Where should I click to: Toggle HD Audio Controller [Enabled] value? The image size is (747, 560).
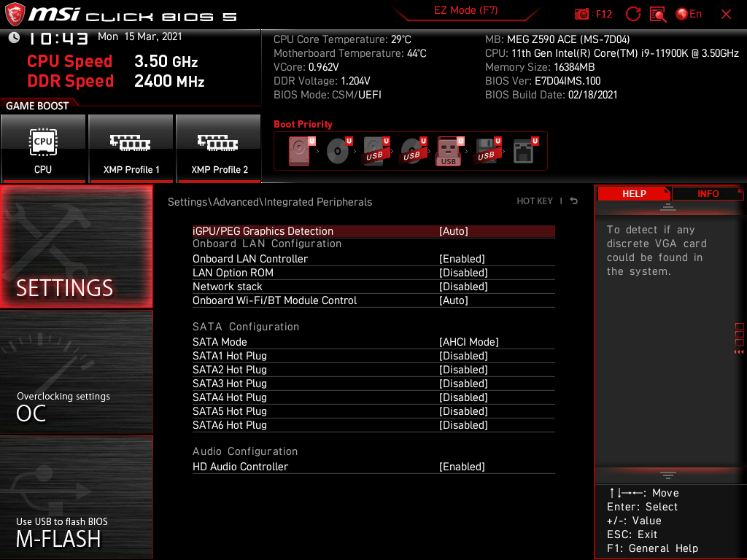pyautogui.click(x=462, y=467)
